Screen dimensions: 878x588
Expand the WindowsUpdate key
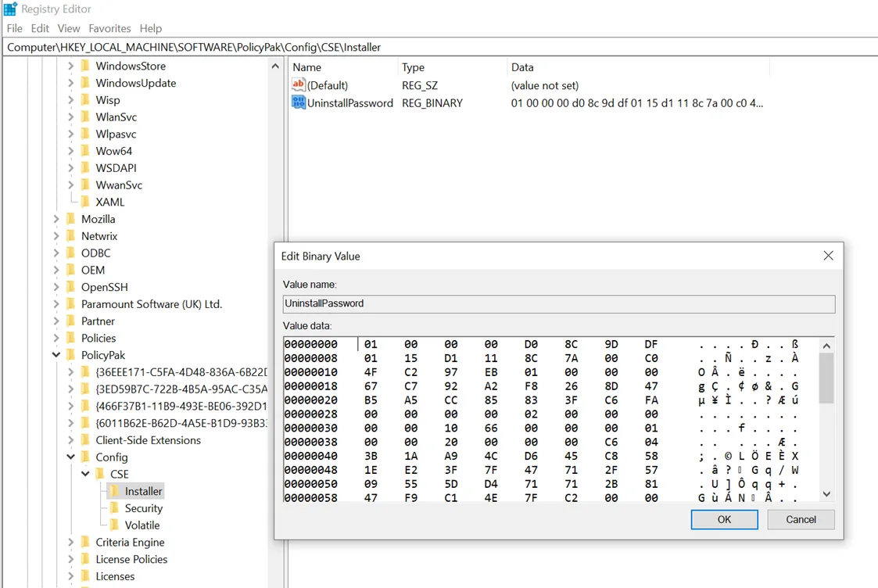tap(71, 83)
